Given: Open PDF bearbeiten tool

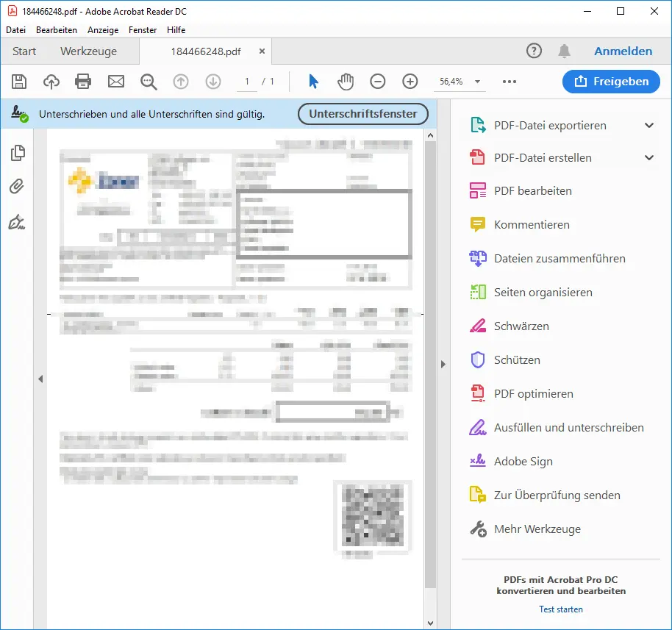Looking at the screenshot, I should (533, 191).
